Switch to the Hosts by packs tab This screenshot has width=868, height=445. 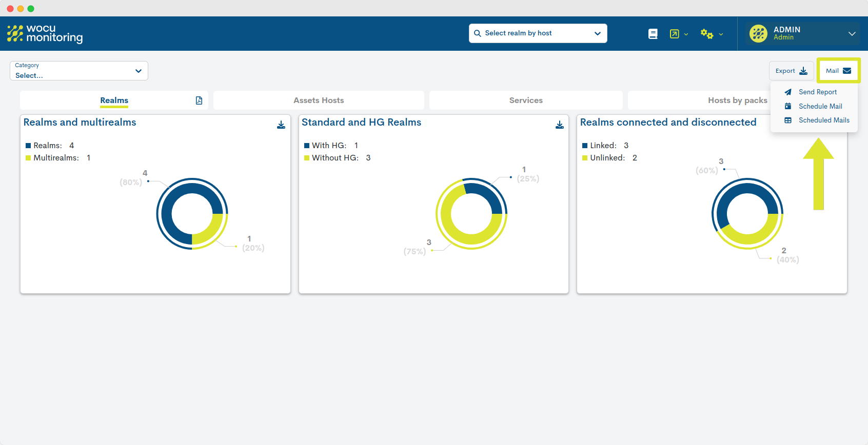click(738, 100)
